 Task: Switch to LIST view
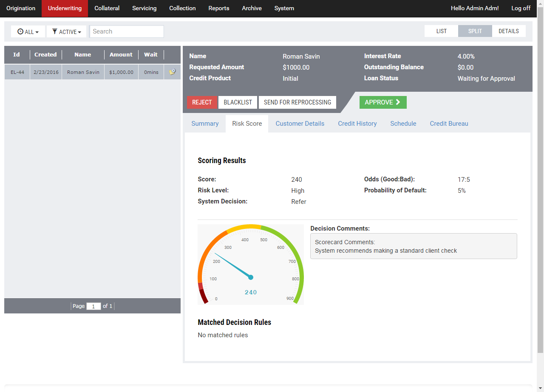(442, 31)
